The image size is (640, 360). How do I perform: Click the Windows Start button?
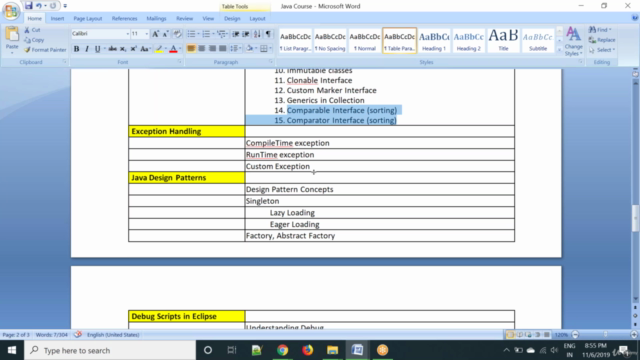[12, 350]
